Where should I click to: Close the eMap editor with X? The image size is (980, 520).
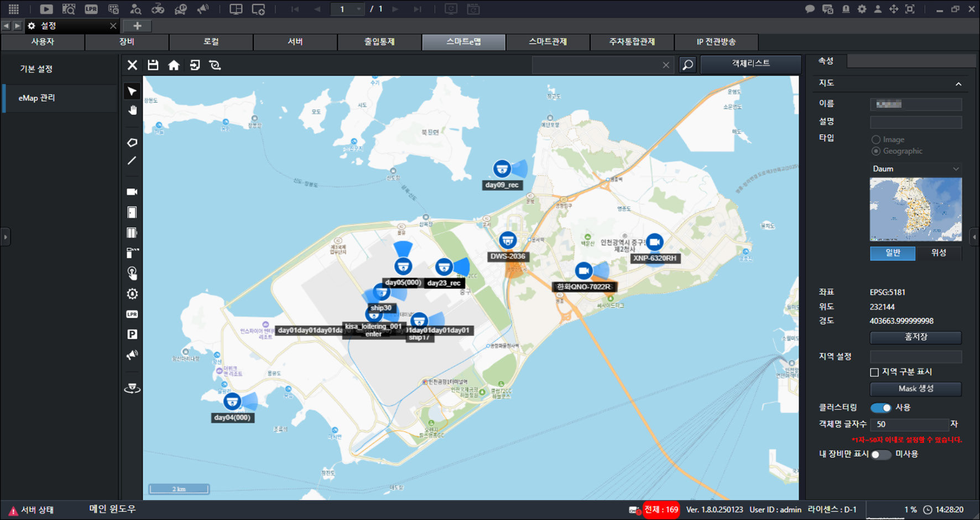coord(132,65)
